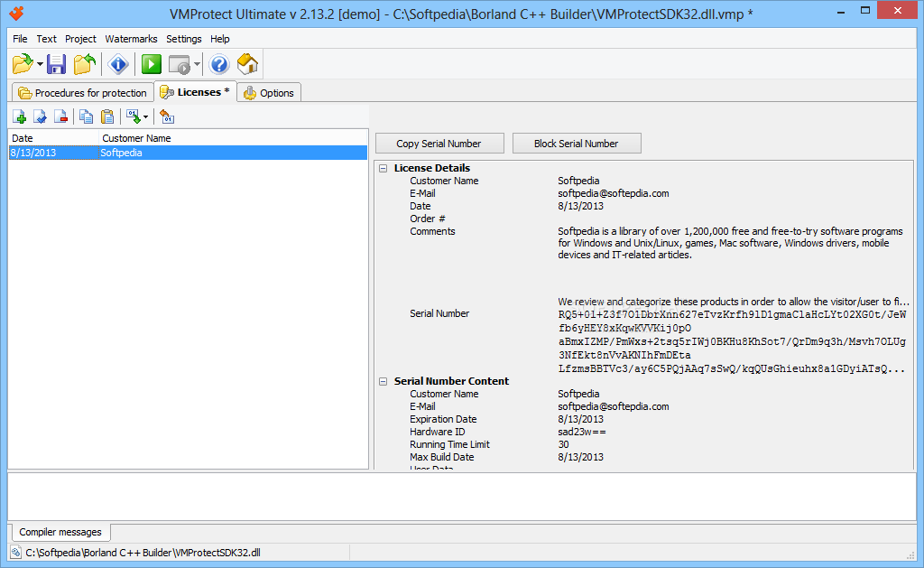
Task: Select the Softpedia license row dated 8/13/2013
Action: point(188,153)
